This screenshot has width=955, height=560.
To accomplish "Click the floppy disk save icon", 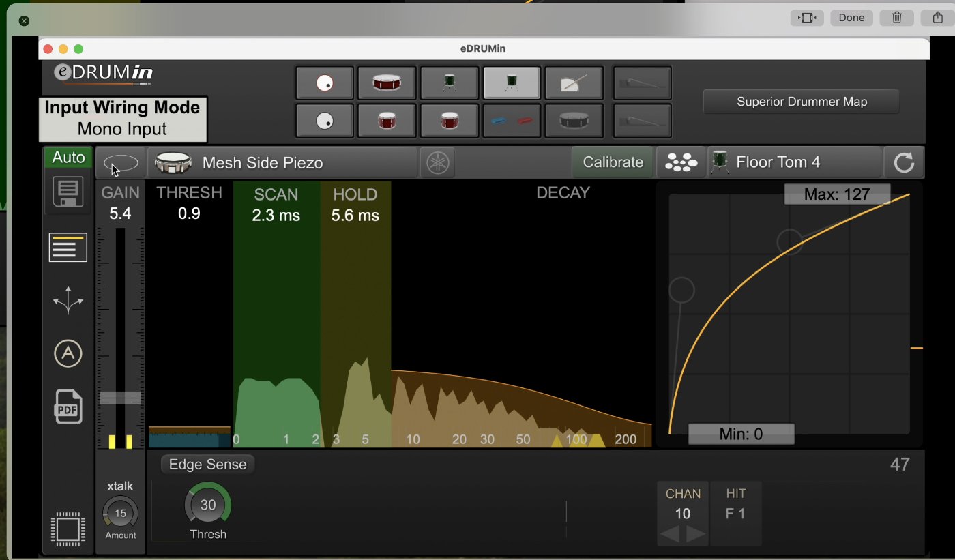I will (x=68, y=192).
